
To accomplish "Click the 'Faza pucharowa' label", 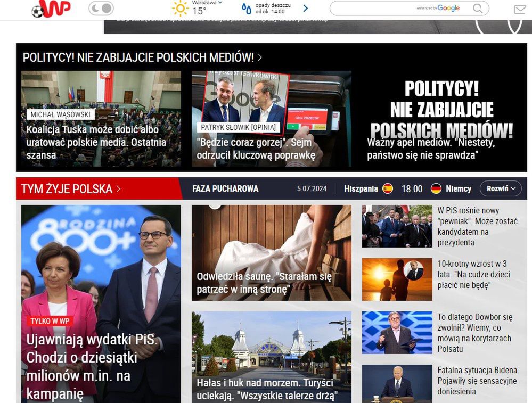I will point(225,188).
